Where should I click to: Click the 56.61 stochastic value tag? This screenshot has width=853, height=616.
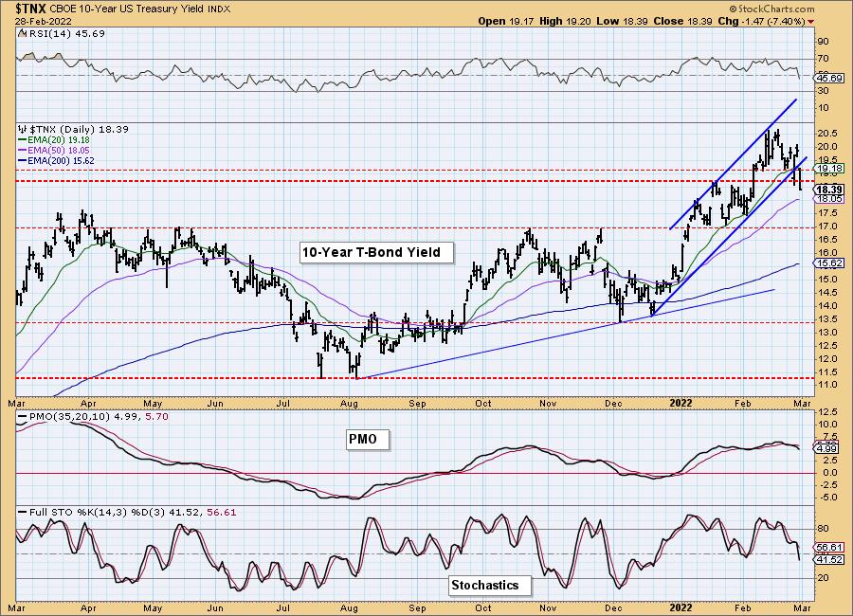tap(829, 548)
